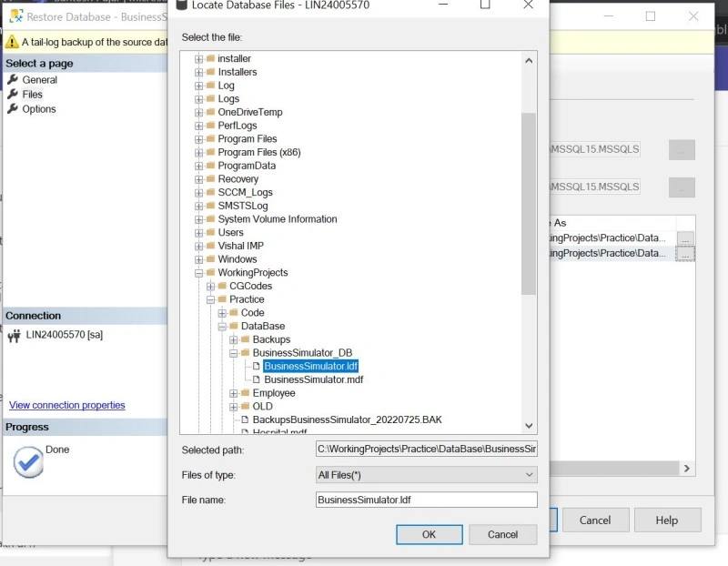Click the warning icon for the tail-log message
The image size is (728, 566).
(12, 42)
